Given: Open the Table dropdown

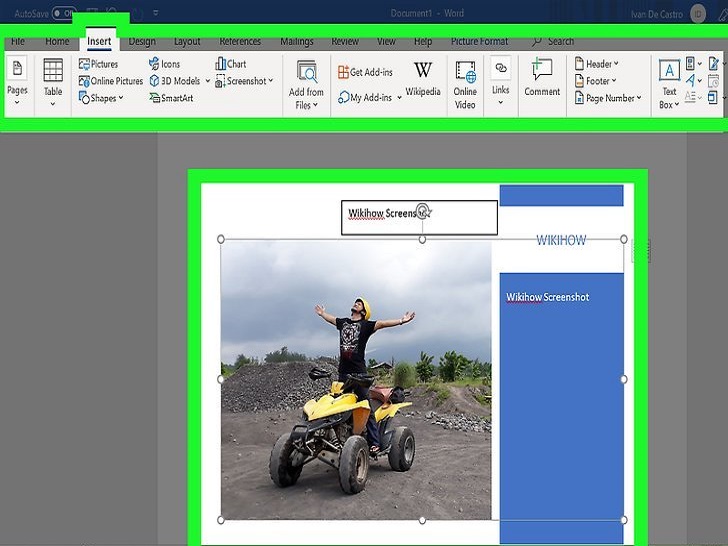Looking at the screenshot, I should (x=53, y=78).
